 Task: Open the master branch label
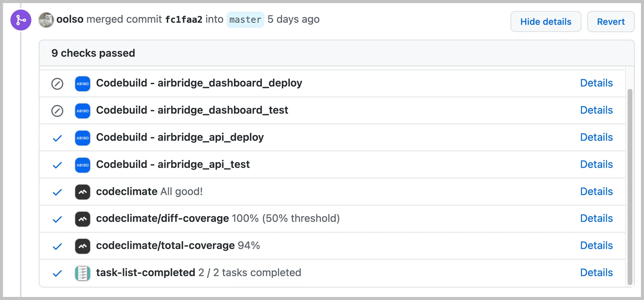point(245,20)
